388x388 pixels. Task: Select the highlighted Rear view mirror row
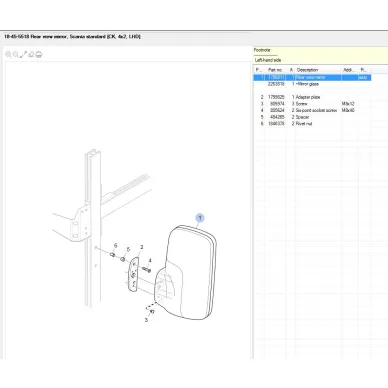coord(312,77)
